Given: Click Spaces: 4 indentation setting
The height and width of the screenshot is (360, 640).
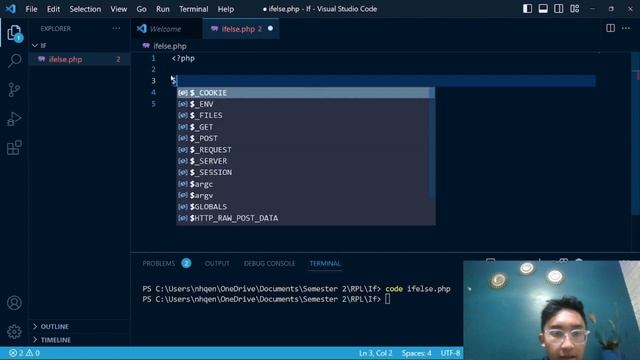Looking at the screenshot, I should pos(416,353).
